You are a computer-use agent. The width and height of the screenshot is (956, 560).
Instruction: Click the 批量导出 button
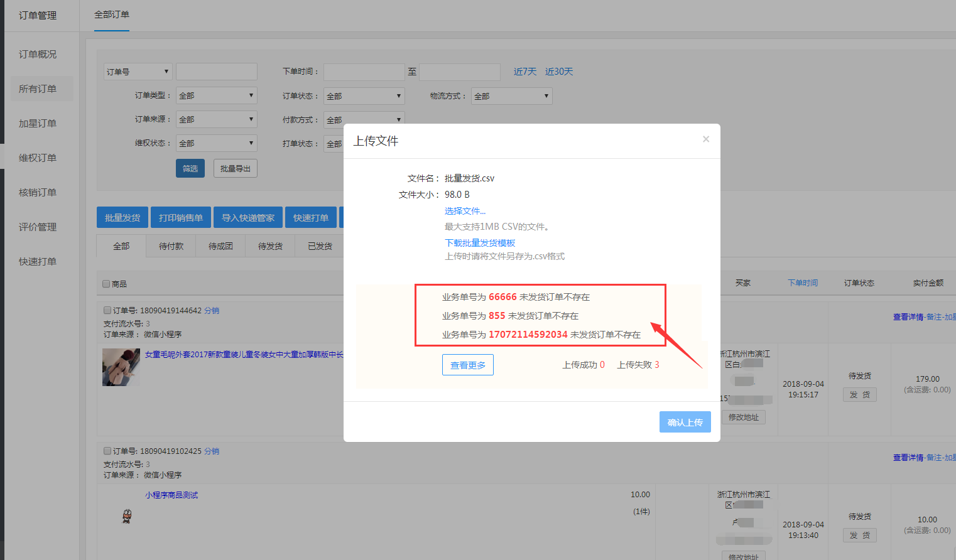click(x=236, y=168)
